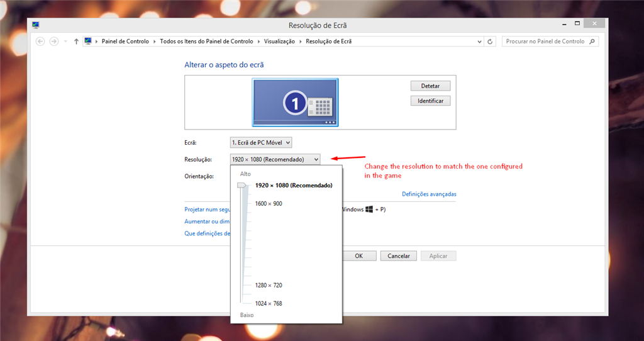The height and width of the screenshot is (341, 644).
Task: Go to Visualização breadcrumb
Action: [x=279, y=42]
